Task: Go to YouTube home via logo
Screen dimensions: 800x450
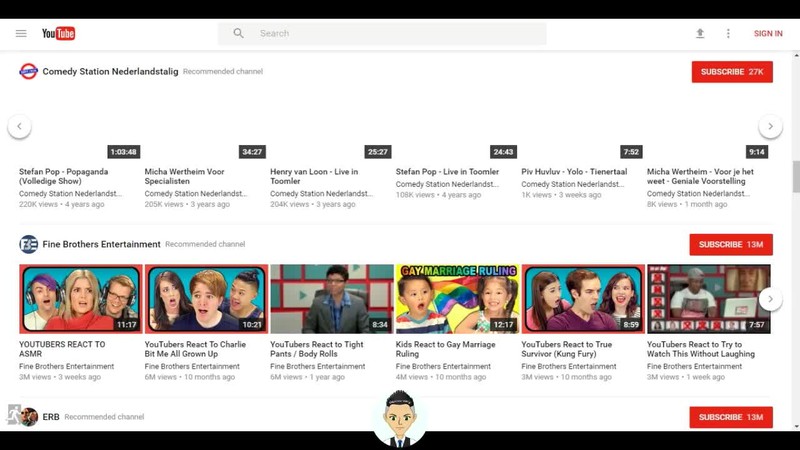Action: coord(59,34)
